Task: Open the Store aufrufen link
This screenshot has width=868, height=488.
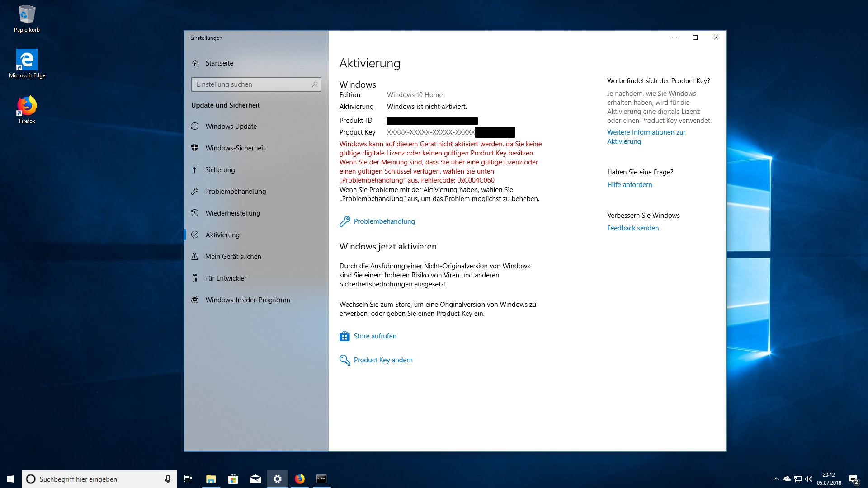Action: [375, 336]
